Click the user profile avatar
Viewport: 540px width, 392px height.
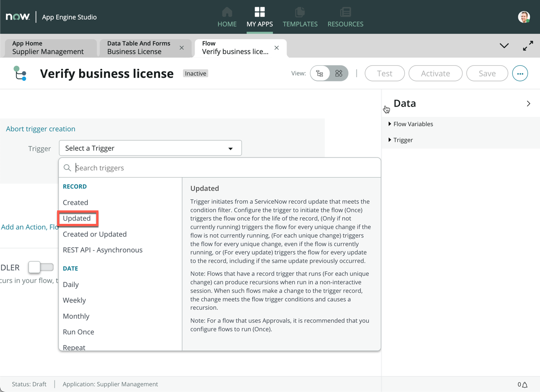[x=524, y=17]
